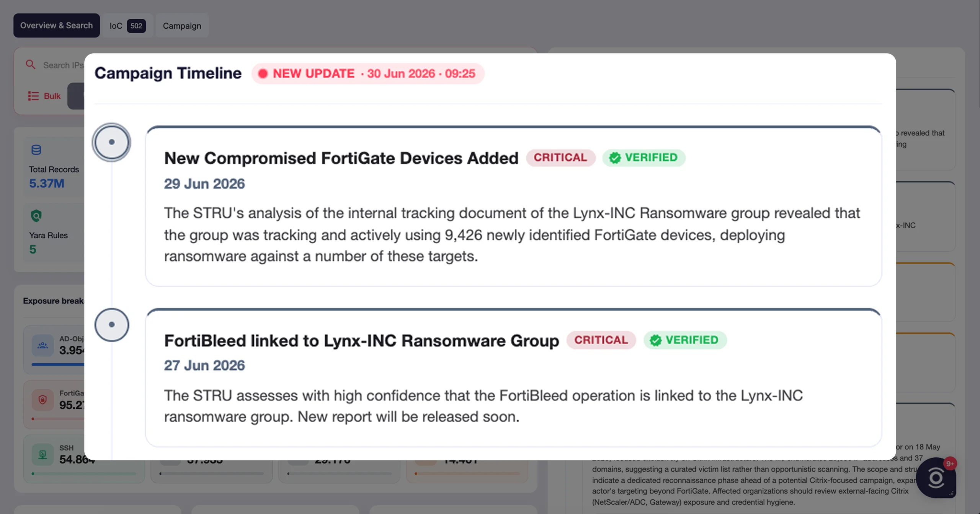
Task: Switch to the IoC tab
Action: tap(127, 26)
